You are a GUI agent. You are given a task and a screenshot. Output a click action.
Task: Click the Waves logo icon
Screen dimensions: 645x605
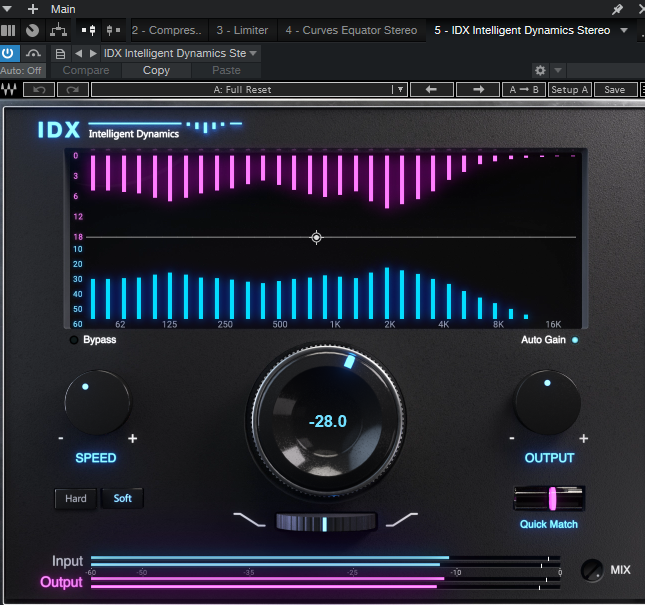click(x=9, y=89)
